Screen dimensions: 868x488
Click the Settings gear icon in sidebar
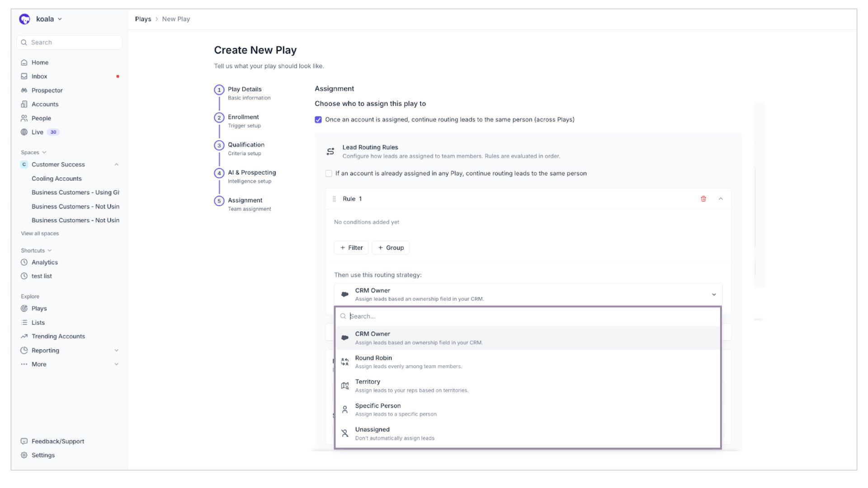coord(24,455)
